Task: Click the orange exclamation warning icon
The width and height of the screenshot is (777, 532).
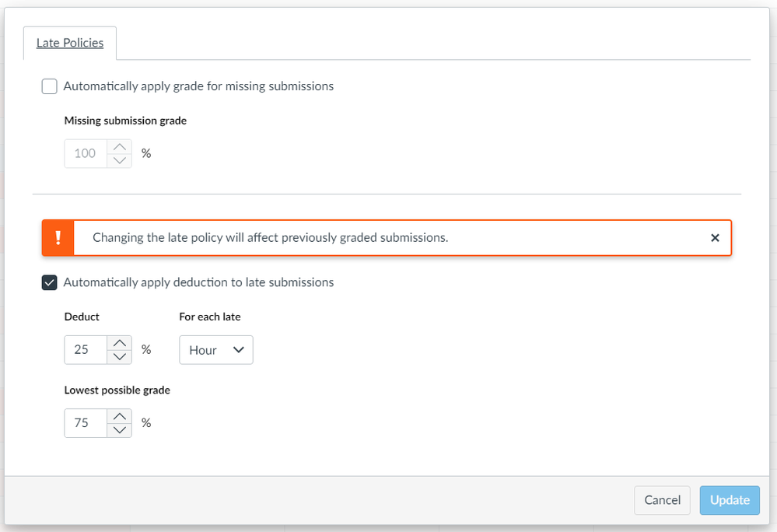Action: pos(58,238)
